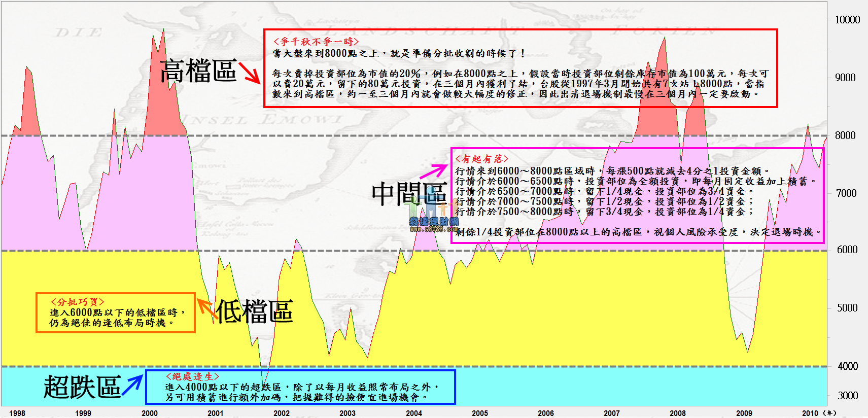Click the 2003 year label
This screenshot has height=418, width=868.
coord(348,413)
